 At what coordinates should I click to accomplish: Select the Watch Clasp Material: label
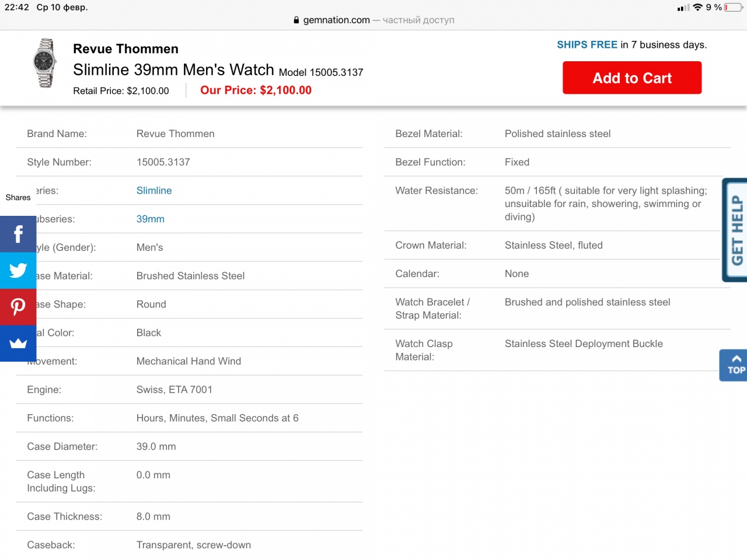pos(424,351)
